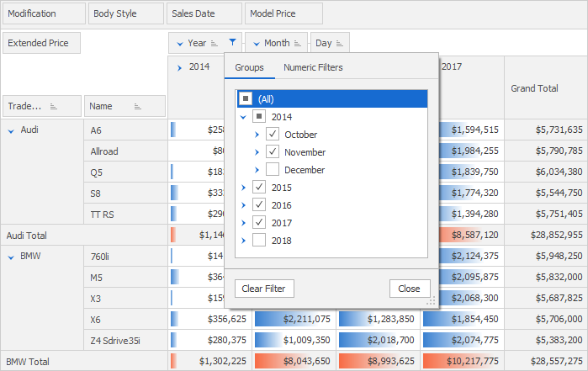Uncheck the 2015 checkbox
588x371 pixels.
259,188
